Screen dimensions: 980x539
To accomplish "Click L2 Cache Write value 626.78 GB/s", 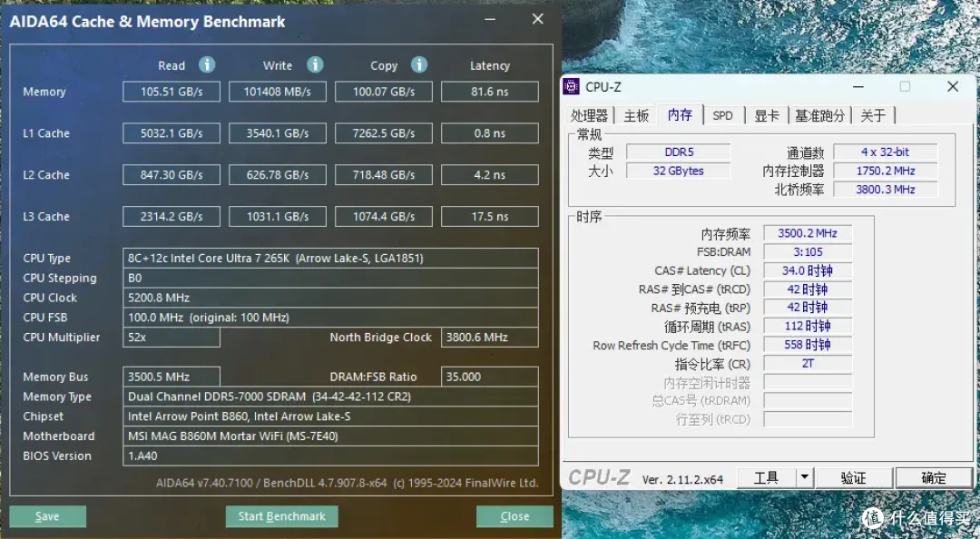I will (x=278, y=175).
